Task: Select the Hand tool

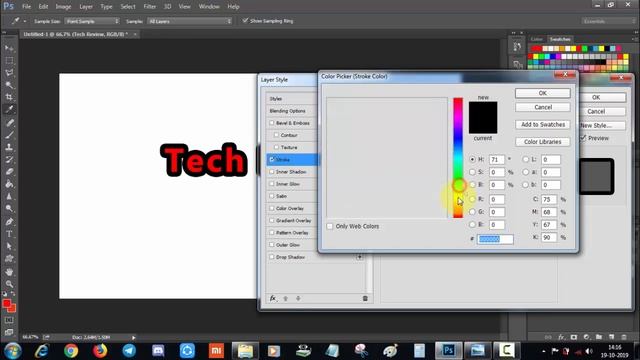Action: [x=9, y=271]
